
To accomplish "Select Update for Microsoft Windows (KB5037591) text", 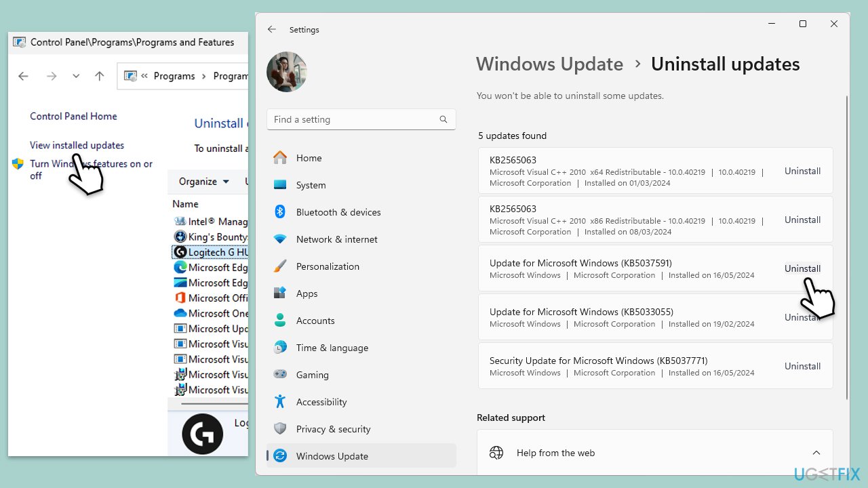I will 580,263.
